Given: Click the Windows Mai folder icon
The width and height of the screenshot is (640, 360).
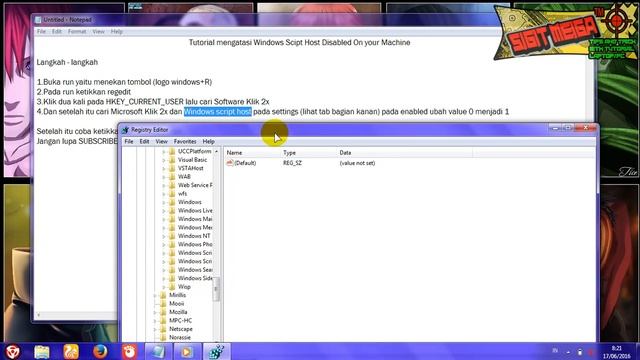Looking at the screenshot, I should pyautogui.click(x=172, y=219).
